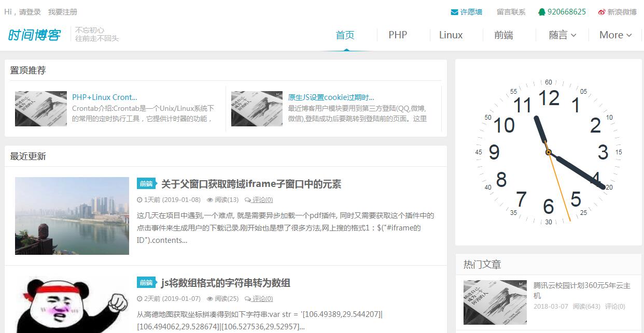Click the 最近更新 section heading

coord(28,156)
